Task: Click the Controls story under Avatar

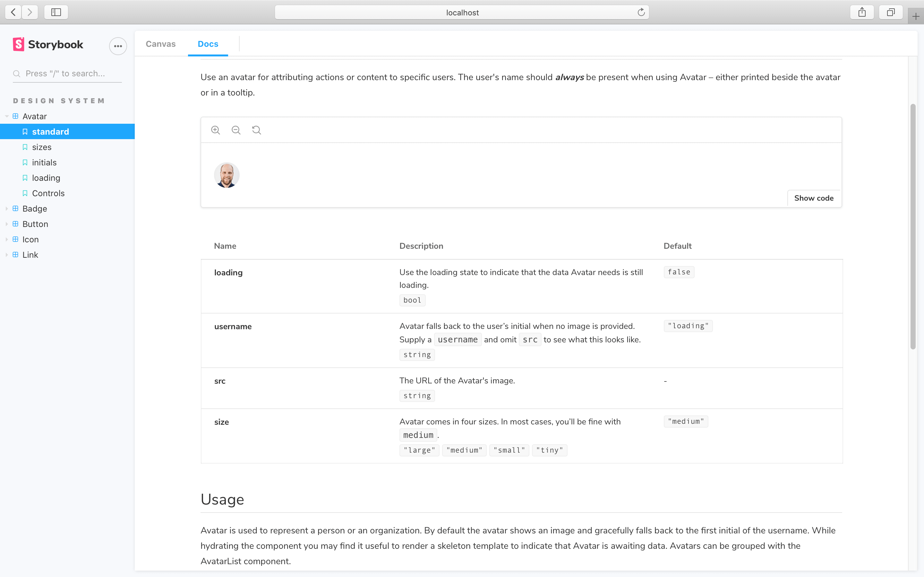Action: tap(48, 193)
